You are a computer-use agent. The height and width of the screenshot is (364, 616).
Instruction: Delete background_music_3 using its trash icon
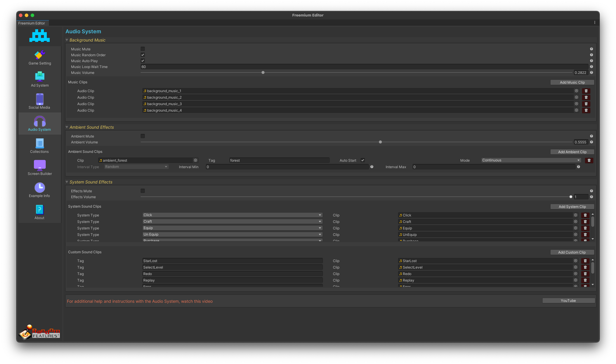[x=586, y=104]
